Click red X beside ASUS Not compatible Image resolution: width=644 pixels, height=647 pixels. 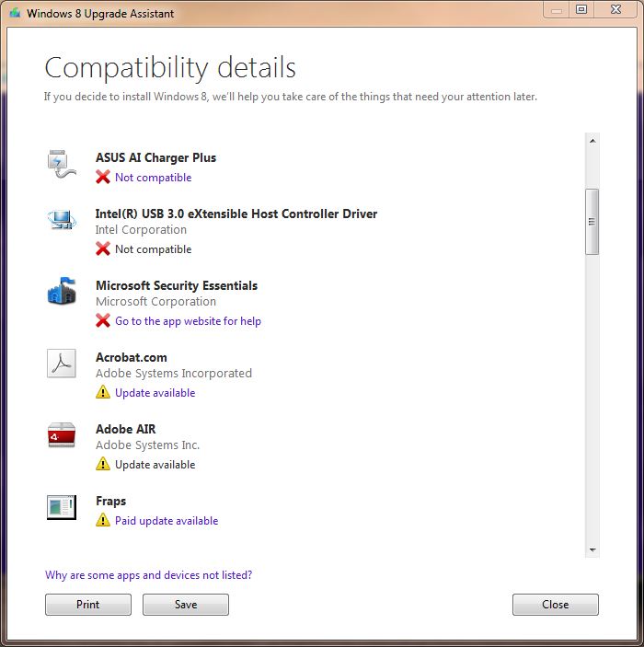click(103, 177)
